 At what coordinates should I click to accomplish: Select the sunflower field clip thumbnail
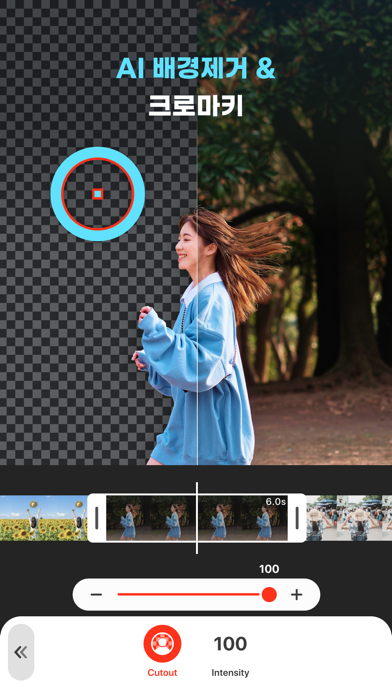click(44, 518)
